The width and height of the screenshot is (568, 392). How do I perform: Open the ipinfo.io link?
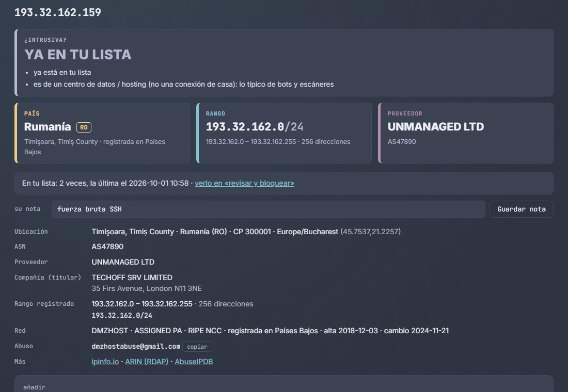105,362
